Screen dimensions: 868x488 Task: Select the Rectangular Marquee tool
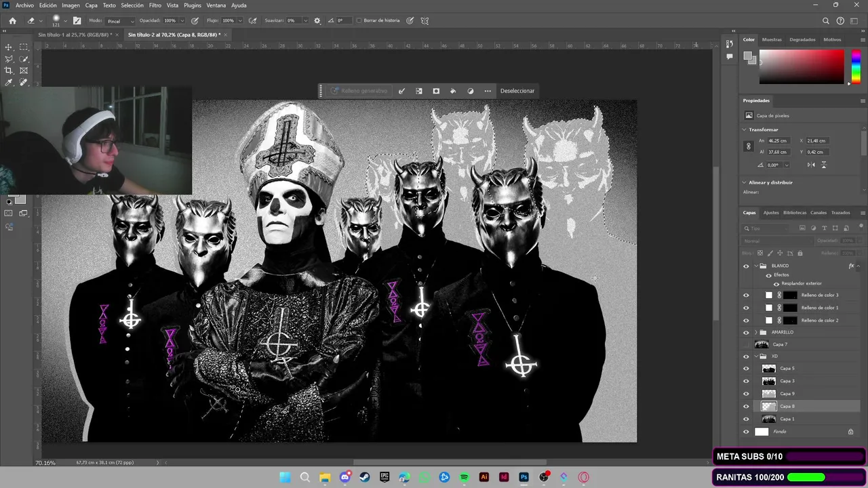click(x=24, y=47)
